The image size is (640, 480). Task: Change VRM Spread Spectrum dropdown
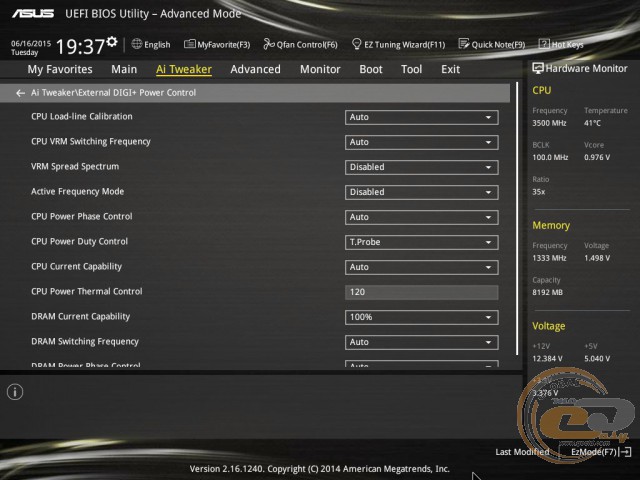tap(421, 167)
